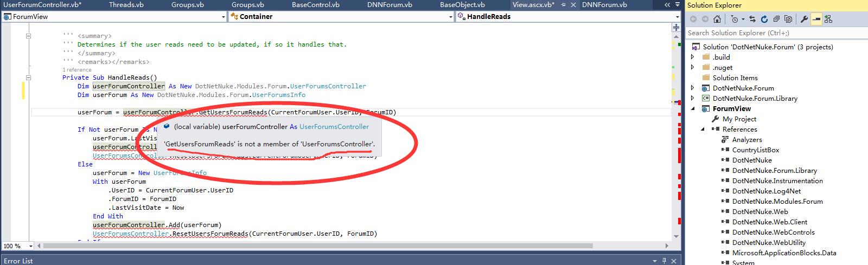
Task: Switch to the BaseObject.vb tab
Action: [462, 5]
